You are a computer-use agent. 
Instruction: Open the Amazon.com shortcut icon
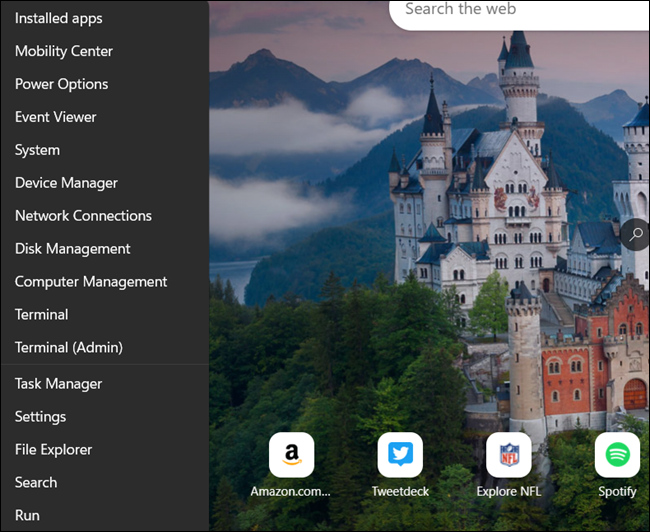(291, 455)
